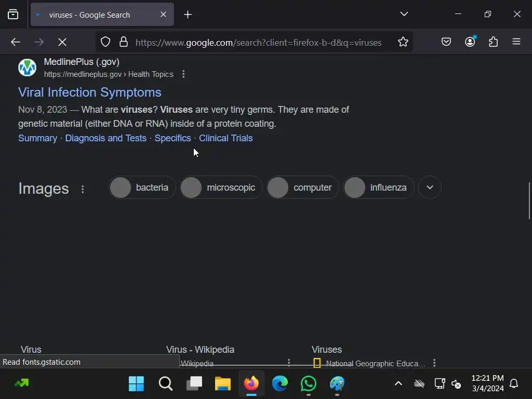Go forward one page
The height and width of the screenshot is (399, 532).
pos(39,42)
